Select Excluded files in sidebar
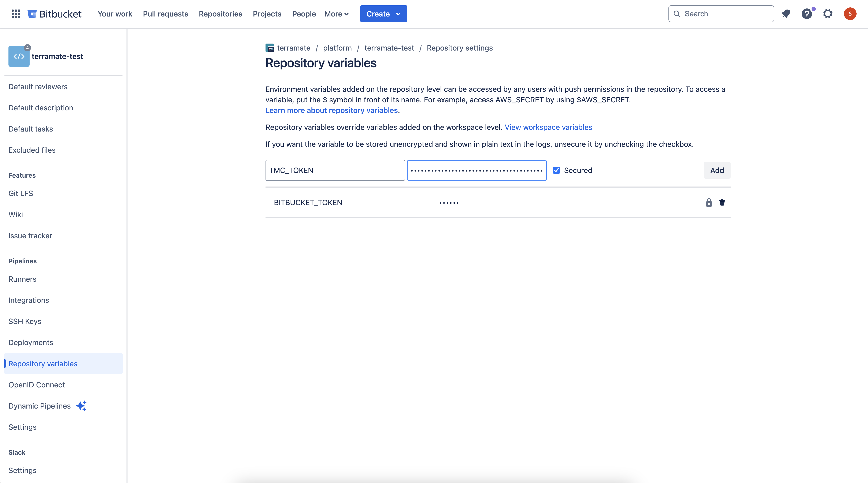Screen dimensions: 868x483 point(32,150)
